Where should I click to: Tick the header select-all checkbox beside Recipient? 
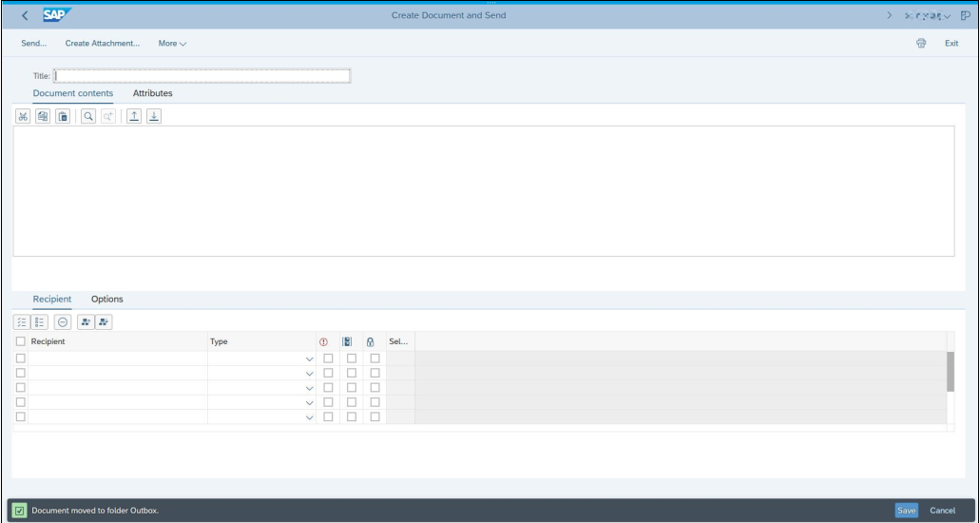pyautogui.click(x=21, y=341)
